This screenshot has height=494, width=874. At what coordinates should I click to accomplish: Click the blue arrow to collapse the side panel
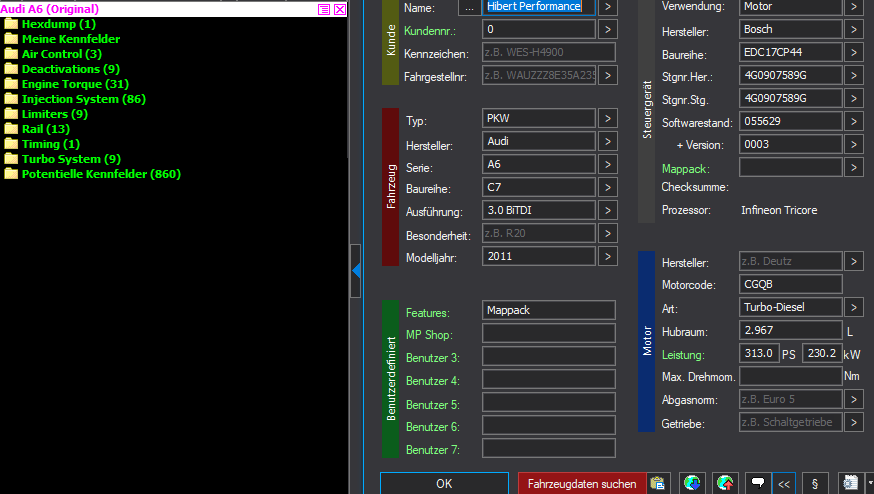tap(356, 269)
